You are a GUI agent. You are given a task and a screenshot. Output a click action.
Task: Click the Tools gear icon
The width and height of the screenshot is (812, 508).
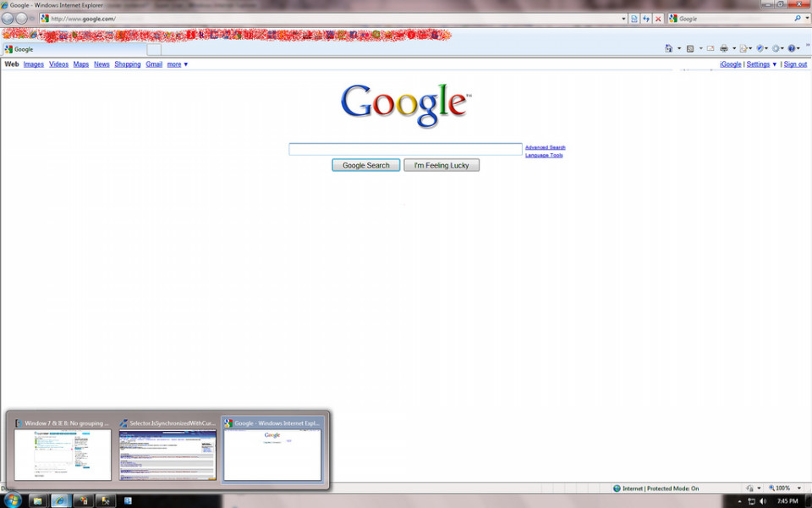click(x=776, y=49)
